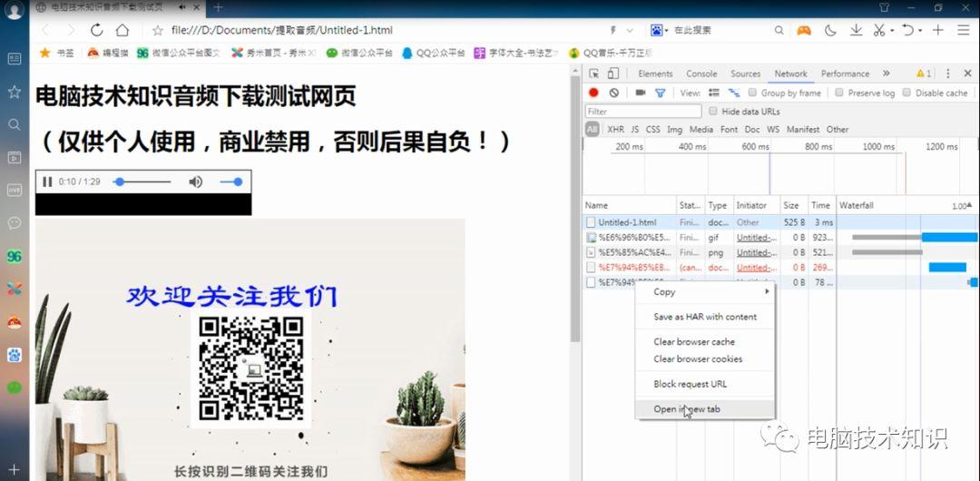
Task: Open the sidebar chat bubble icon
Action: 14,222
